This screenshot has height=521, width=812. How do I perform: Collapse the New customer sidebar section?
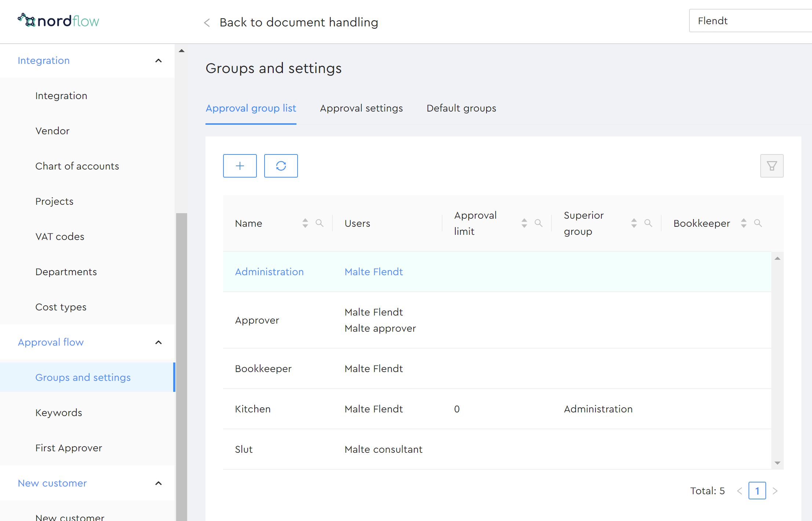tap(159, 483)
